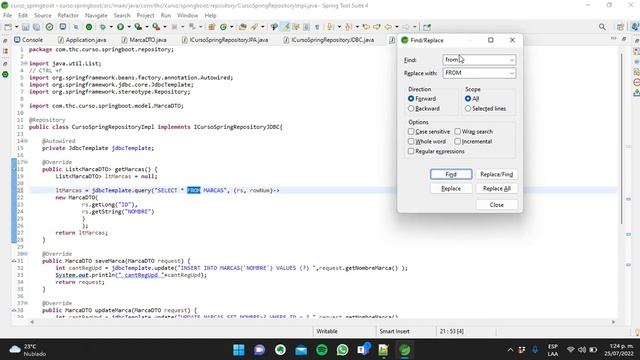Click the Replace button
Screen dimensions: 640x360
click(x=451, y=189)
